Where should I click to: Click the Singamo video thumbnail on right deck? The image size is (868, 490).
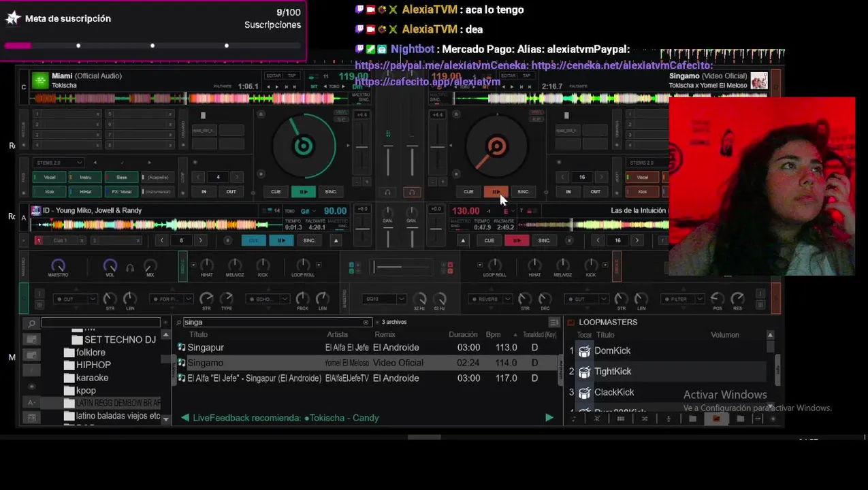click(x=759, y=80)
